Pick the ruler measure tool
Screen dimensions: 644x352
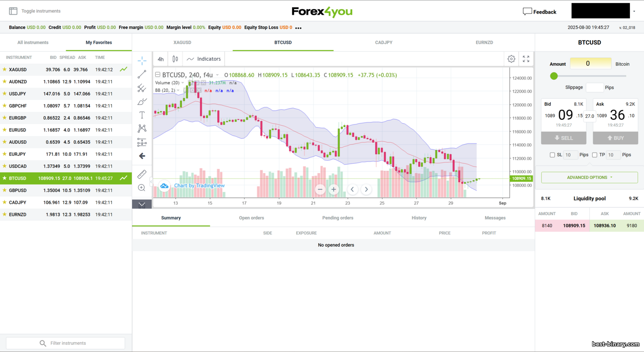pyautogui.click(x=142, y=174)
